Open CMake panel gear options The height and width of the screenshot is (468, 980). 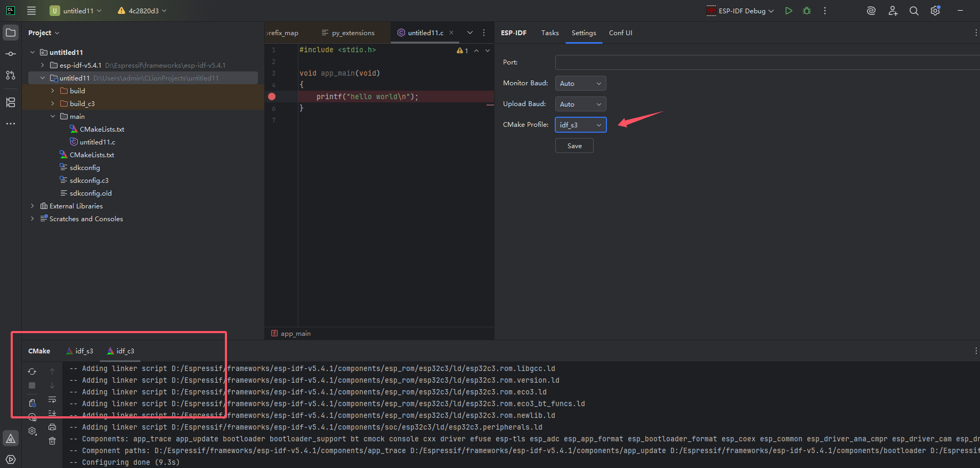tap(32, 431)
